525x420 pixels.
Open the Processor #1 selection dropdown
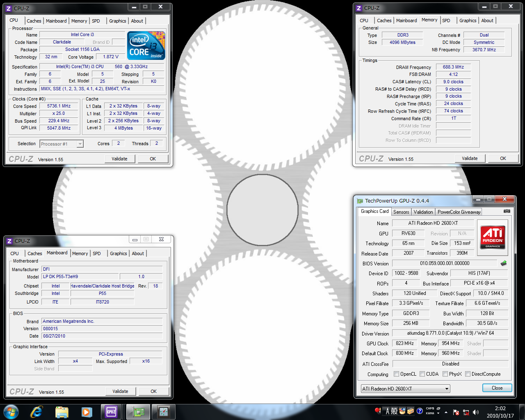[62, 144]
